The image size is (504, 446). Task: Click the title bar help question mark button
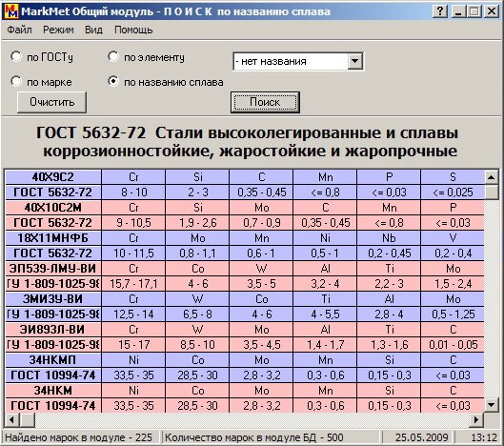click(x=440, y=11)
